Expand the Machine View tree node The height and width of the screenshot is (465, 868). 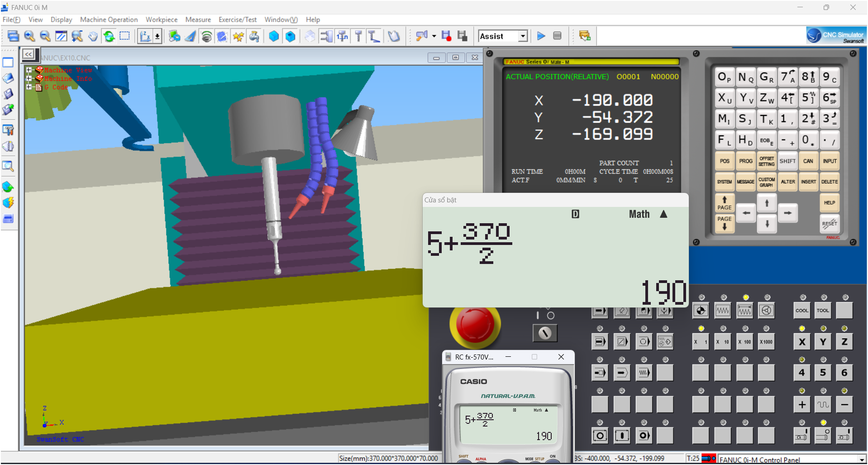(29, 70)
